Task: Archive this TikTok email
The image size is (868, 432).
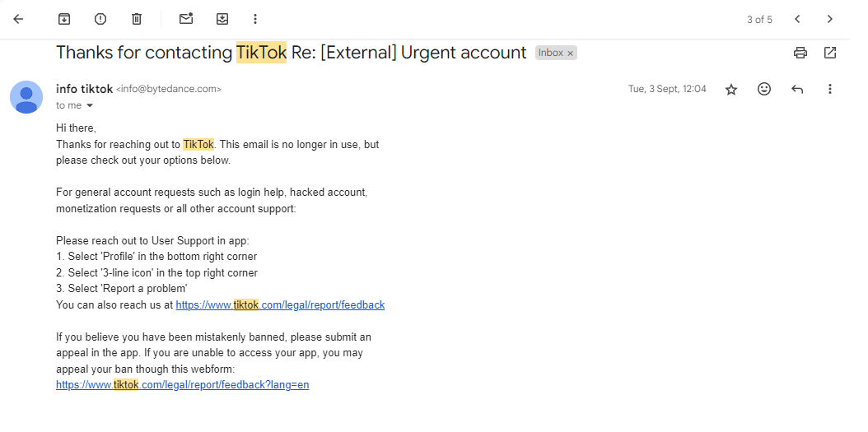Action: [64, 19]
